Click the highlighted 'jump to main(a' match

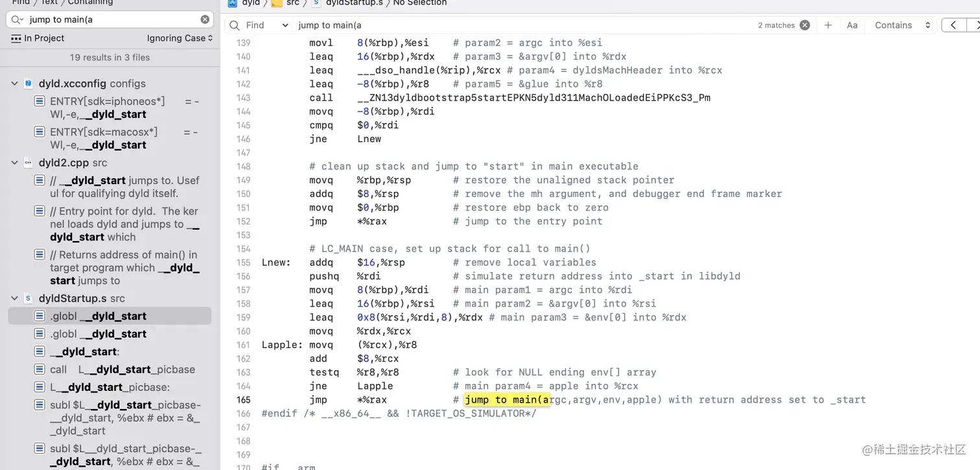coord(507,399)
